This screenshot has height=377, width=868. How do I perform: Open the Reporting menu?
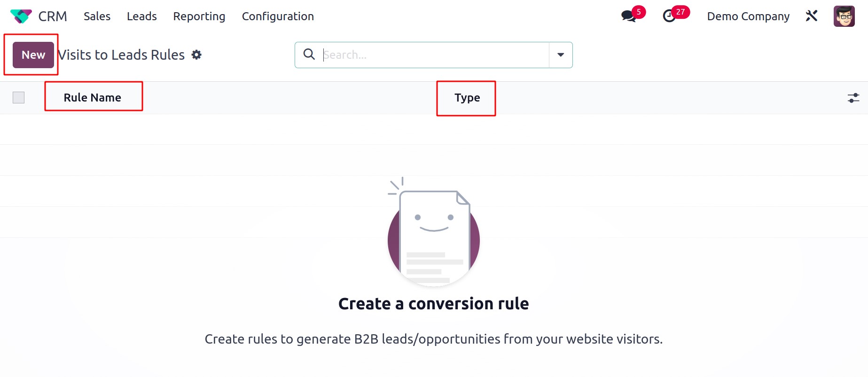pyautogui.click(x=199, y=16)
